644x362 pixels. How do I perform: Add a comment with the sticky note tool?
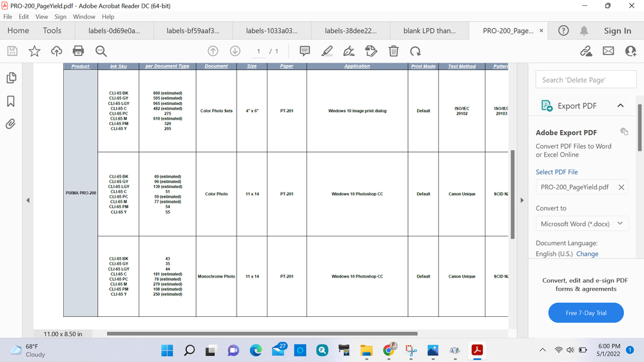coord(305,52)
